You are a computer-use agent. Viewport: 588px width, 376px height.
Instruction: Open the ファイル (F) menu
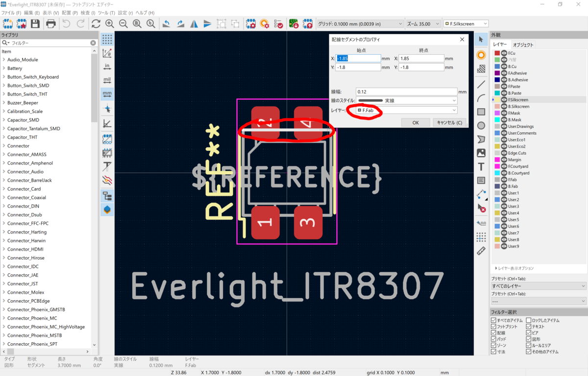tap(11, 13)
